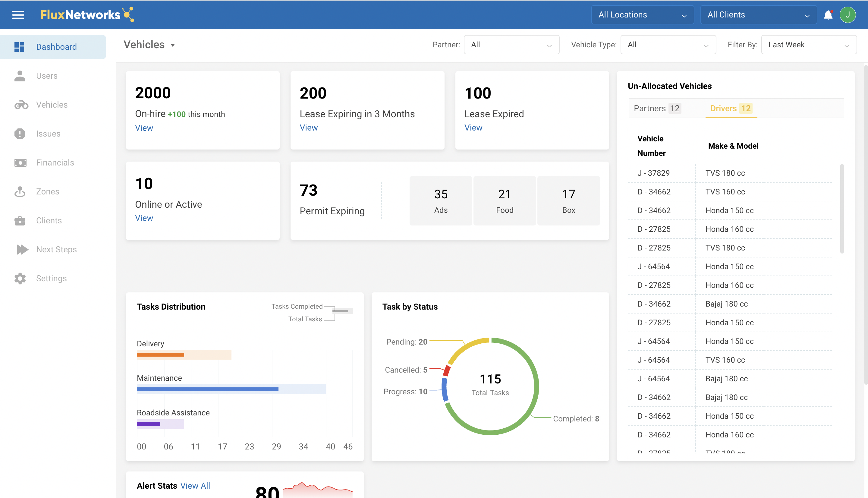
Task: Open the Filter By Last Week dropdown
Action: point(809,45)
